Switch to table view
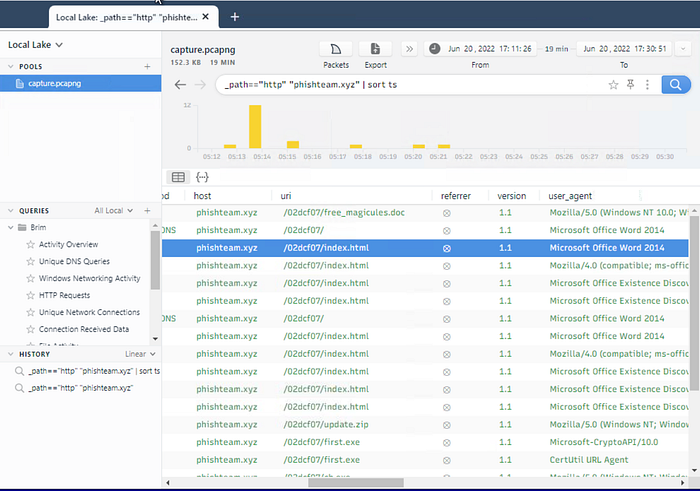 tap(178, 177)
